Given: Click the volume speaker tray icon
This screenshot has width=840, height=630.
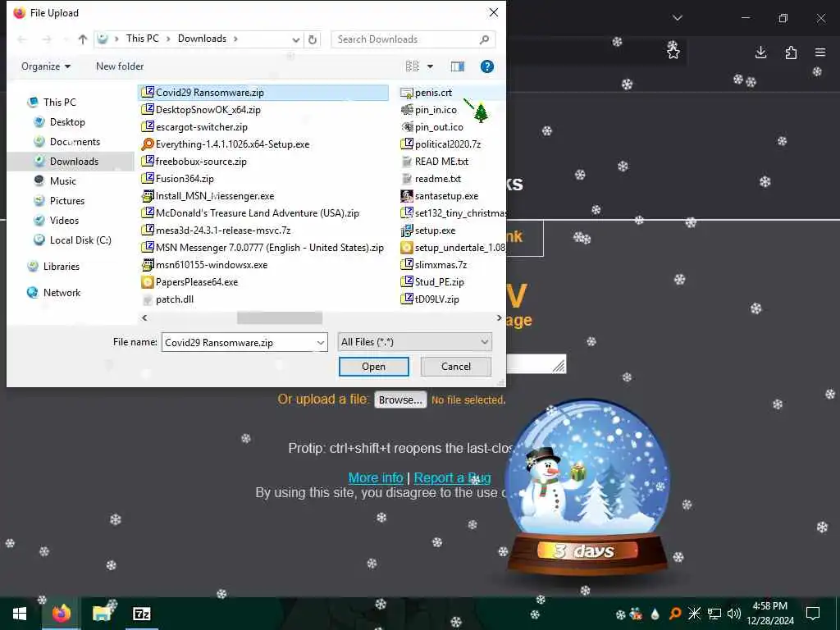Looking at the screenshot, I should 734,614.
